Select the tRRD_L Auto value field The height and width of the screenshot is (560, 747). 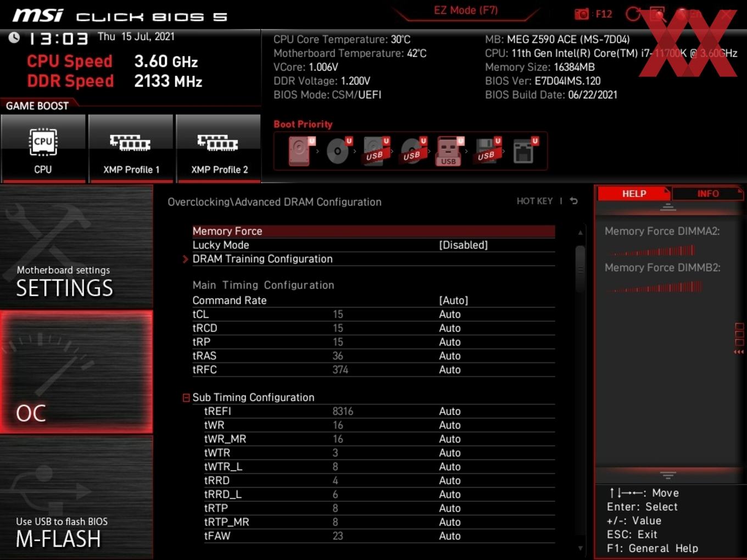click(449, 494)
